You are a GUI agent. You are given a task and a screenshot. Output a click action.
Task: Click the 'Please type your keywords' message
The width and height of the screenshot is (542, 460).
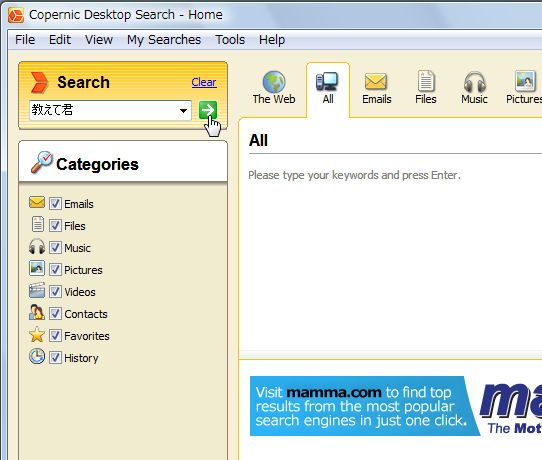354,175
